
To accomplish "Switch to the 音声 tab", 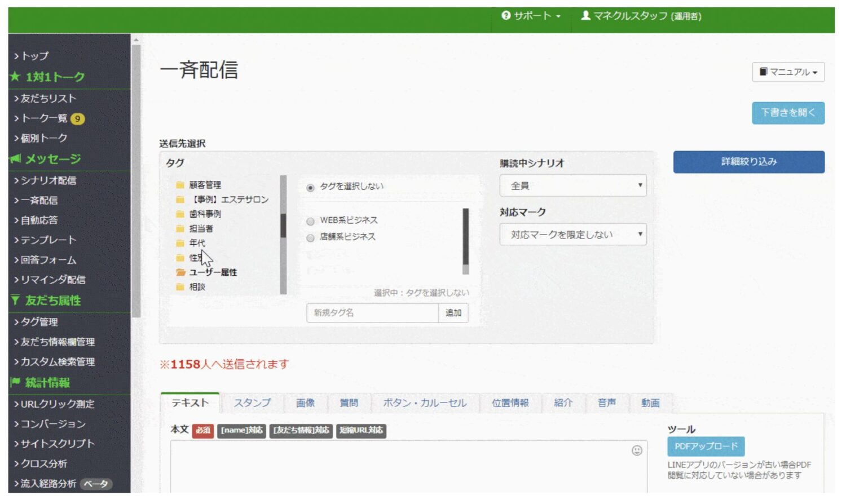I will point(606,403).
